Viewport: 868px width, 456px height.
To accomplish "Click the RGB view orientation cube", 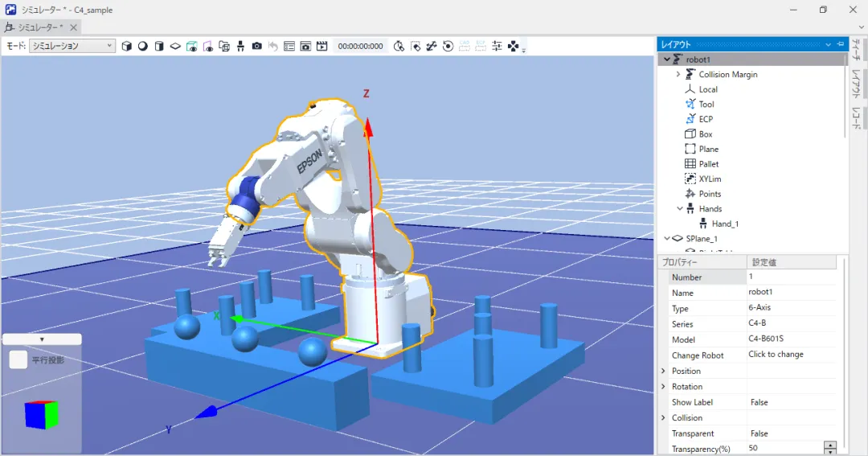I will (41, 415).
